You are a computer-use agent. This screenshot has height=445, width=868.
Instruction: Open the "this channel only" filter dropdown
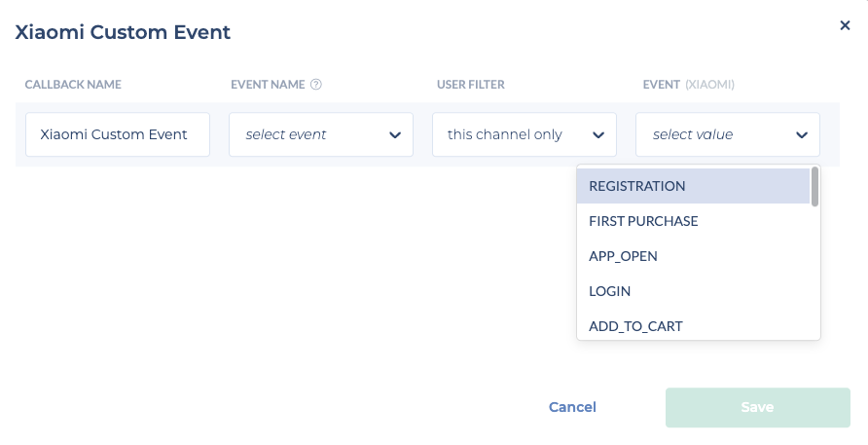pos(524,134)
